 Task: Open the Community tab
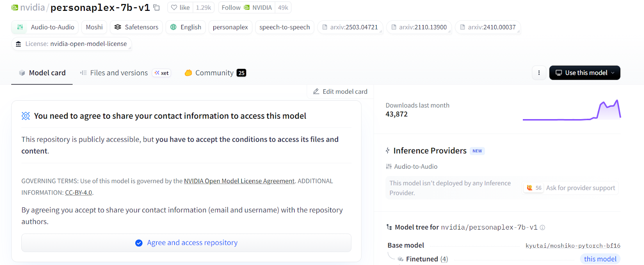tap(214, 72)
